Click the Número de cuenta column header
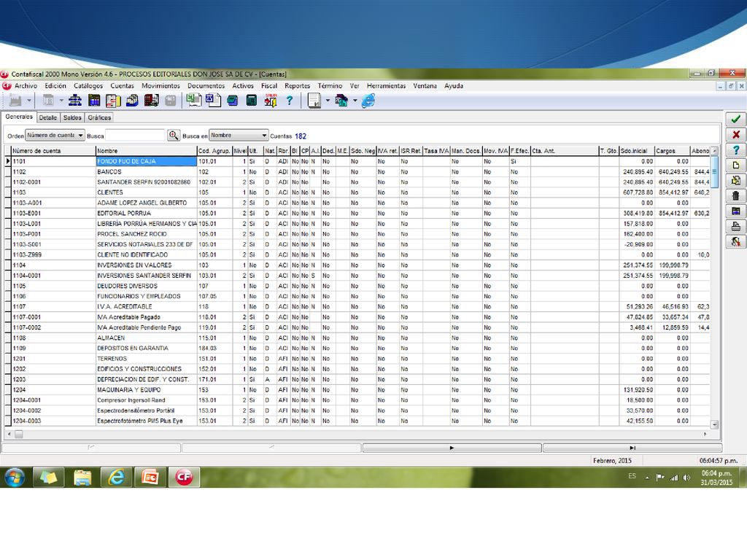Screen dimensions: 747x560 tap(53, 151)
